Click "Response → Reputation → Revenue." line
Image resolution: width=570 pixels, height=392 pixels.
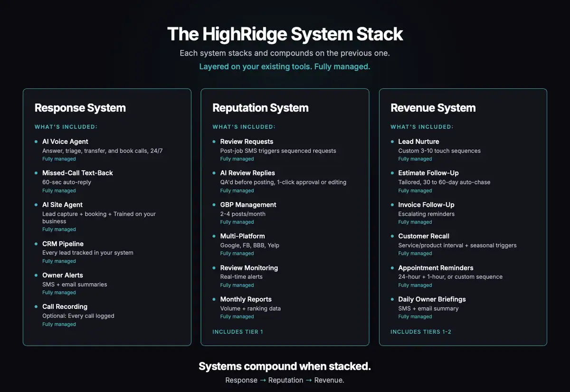tap(285, 380)
